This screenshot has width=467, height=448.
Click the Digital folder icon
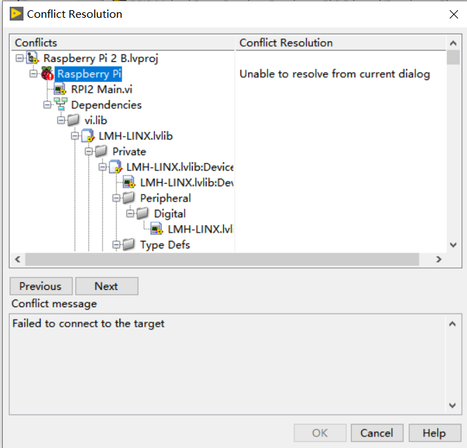click(x=143, y=214)
